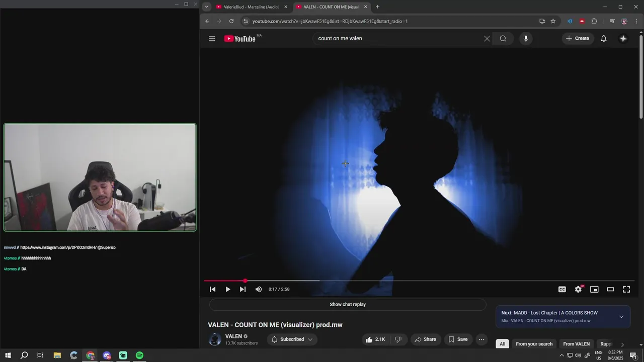
Task: Select the 'From your search' chip
Action: click(x=534, y=344)
